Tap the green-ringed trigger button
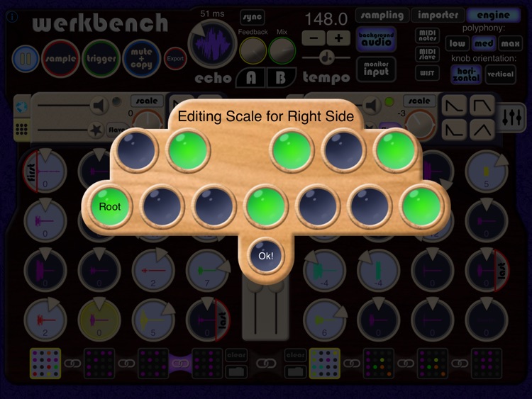Image resolution: width=532 pixels, height=399 pixels. pos(101,58)
